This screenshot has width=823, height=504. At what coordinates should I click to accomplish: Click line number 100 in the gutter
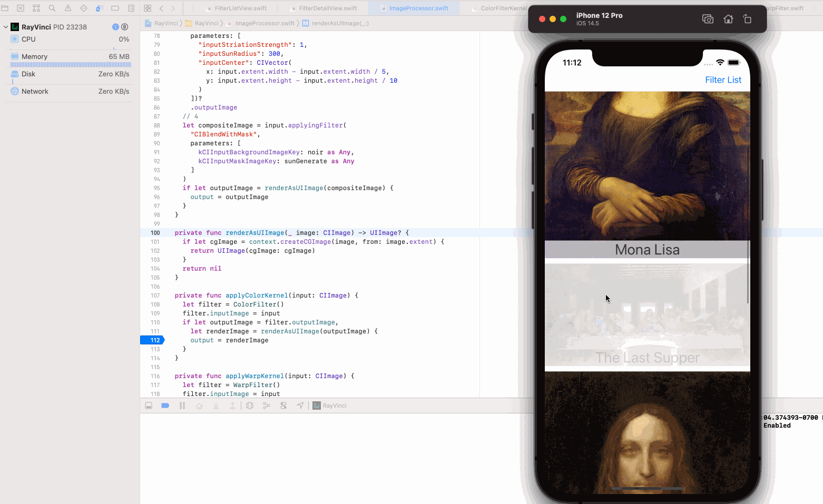tap(155, 233)
